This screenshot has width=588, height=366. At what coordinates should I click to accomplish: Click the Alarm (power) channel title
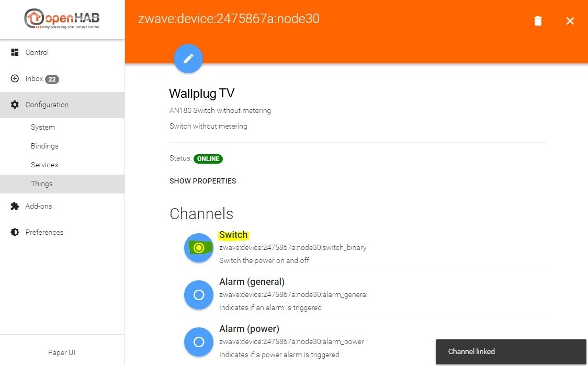click(x=249, y=329)
